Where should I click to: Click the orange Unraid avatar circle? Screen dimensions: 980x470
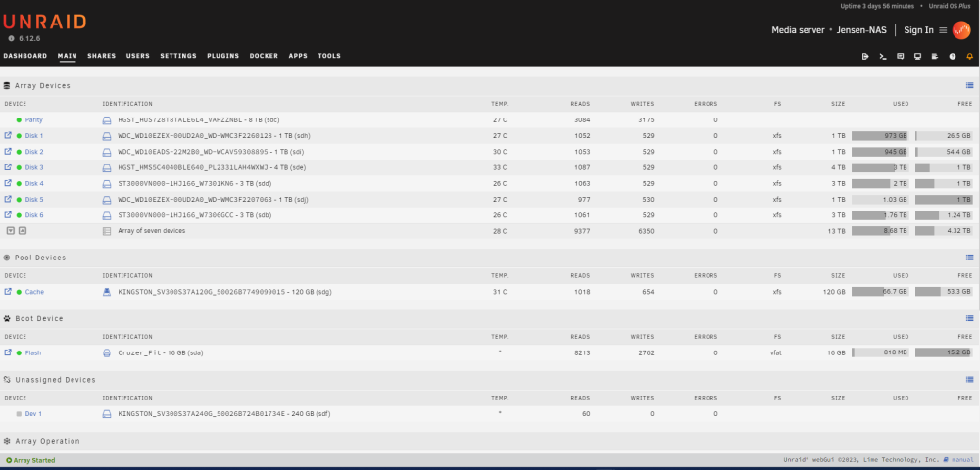(961, 30)
